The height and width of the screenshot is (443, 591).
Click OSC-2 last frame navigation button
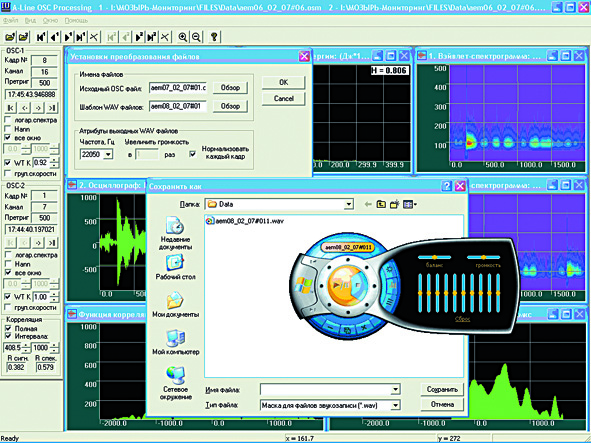pyautogui.click(x=52, y=243)
